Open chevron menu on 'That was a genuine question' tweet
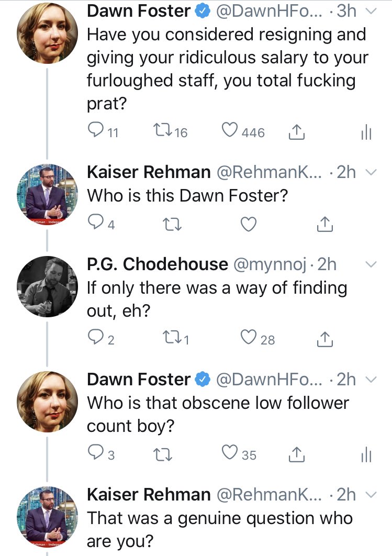Viewport: 392px width, 556px height. point(370,494)
